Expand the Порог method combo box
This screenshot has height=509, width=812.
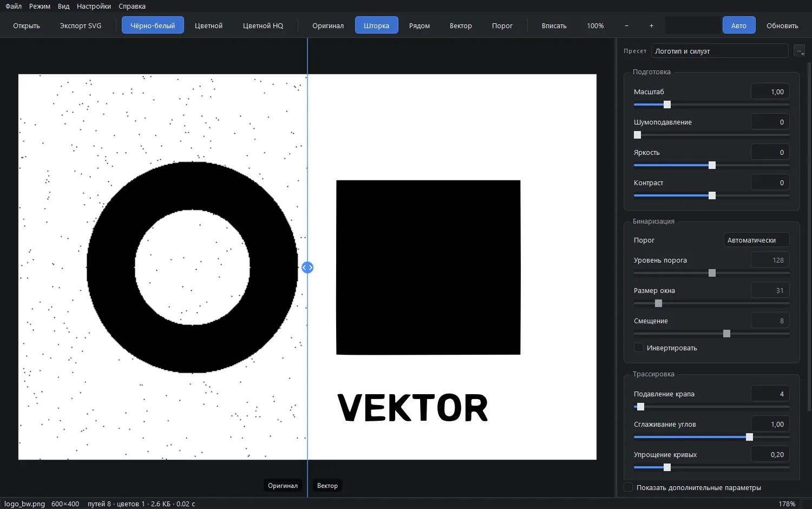pos(756,240)
